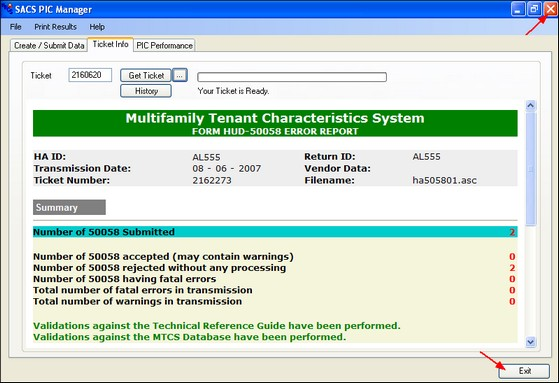Switch to Create / Submit Data tab
The image size is (559, 383).
[x=49, y=46]
